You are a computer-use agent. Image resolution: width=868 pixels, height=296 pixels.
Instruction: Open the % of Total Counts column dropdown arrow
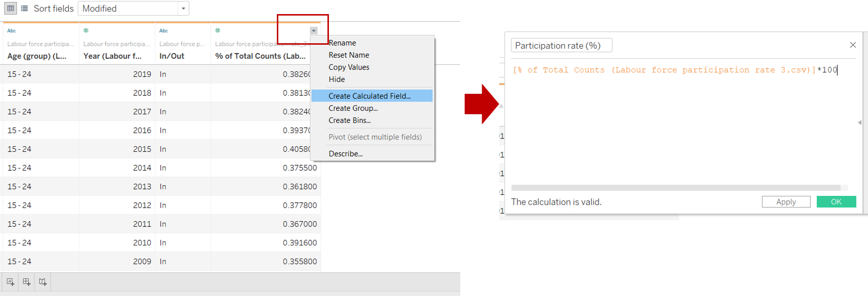[x=314, y=31]
